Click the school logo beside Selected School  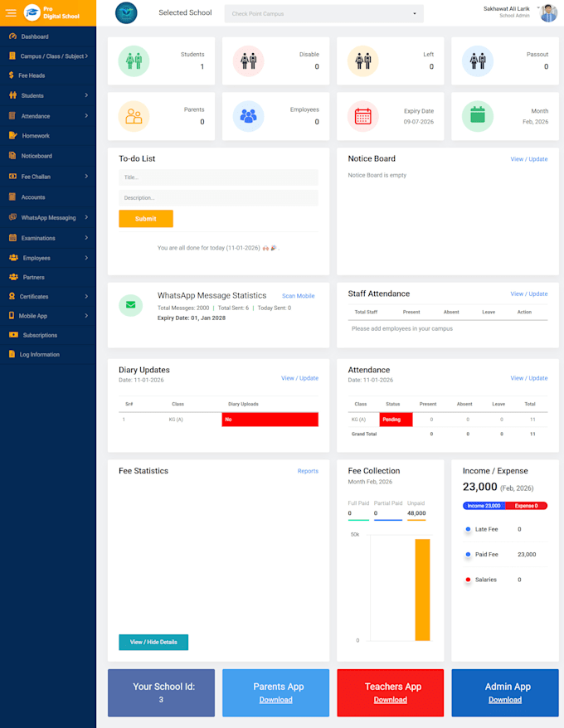click(126, 13)
